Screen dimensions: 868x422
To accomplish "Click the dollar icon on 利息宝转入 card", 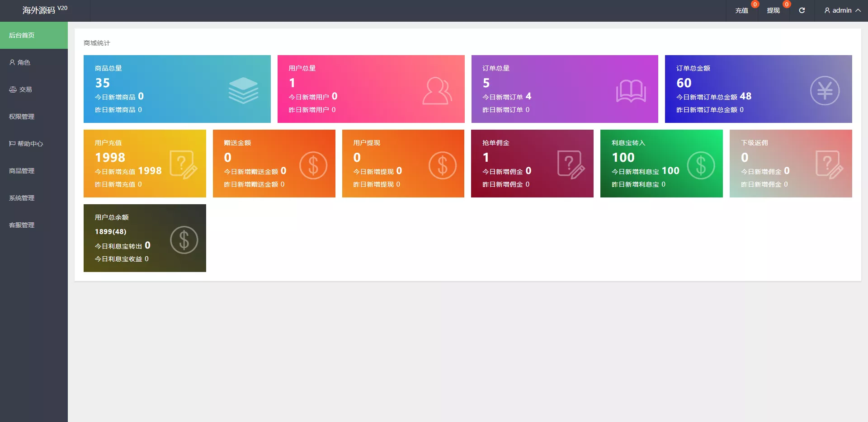I will click(x=700, y=165).
